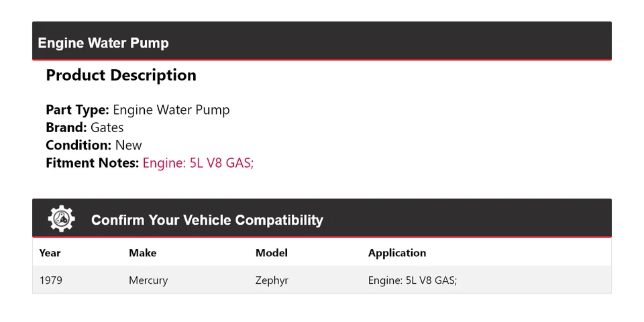Screen dimensions: 644x322
Task: Select the Product Description heading
Action: point(121,75)
